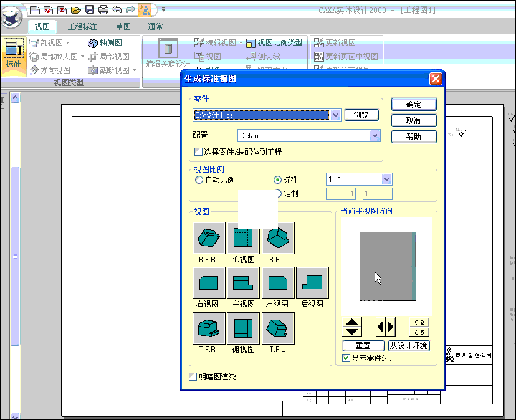516x420 pixels.
Task: Close the 生成标准视图 dialog
Action: (x=436, y=79)
